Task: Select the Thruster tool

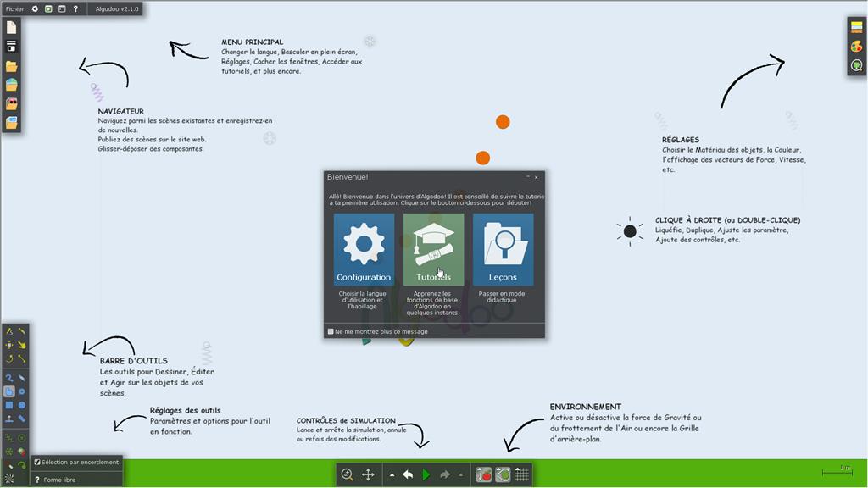Action: 21,452
